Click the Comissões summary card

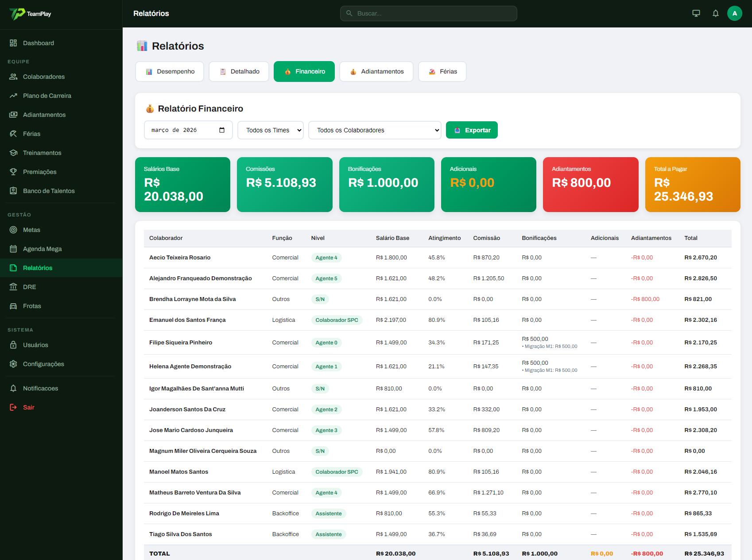tap(285, 185)
